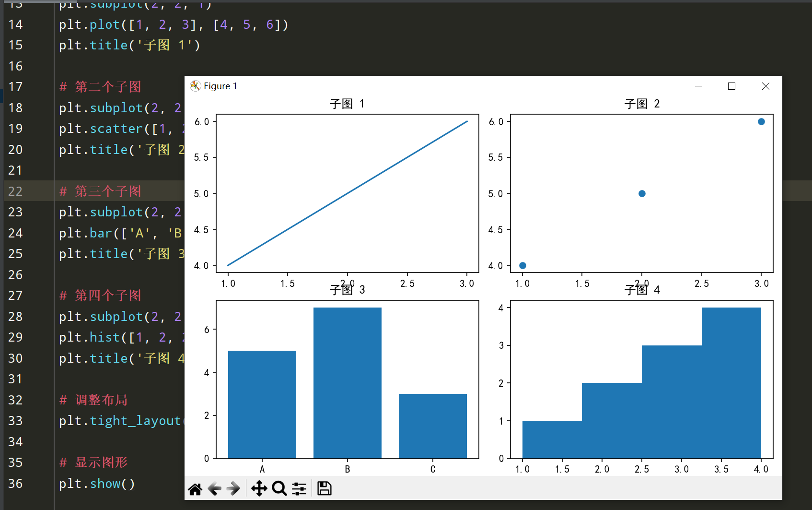The image size is (812, 510).
Task: Click x-axis tick 3.5 in histogram
Action: (x=721, y=469)
